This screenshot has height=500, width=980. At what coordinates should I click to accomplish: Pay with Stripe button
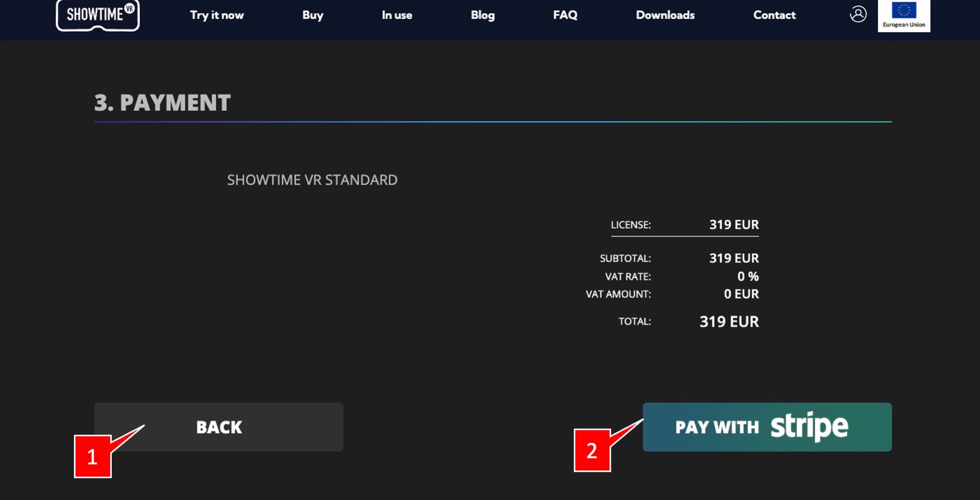point(767,427)
